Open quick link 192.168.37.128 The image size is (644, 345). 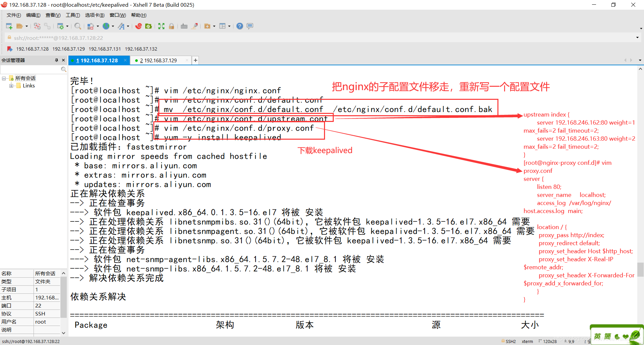tap(33, 49)
